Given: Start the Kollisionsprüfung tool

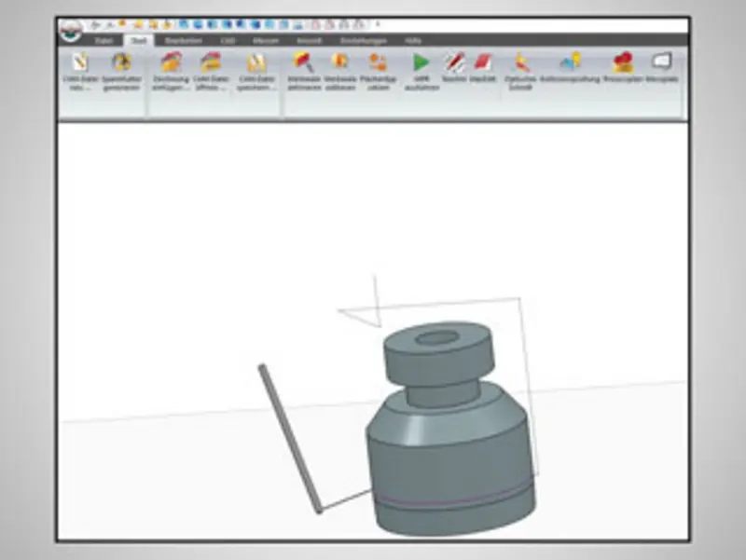Looking at the screenshot, I should point(570,63).
